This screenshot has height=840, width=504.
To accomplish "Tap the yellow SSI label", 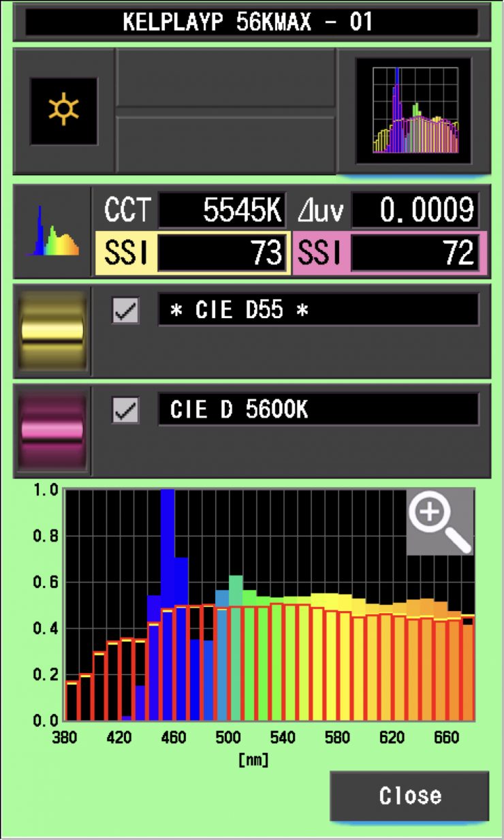I will coord(125,253).
